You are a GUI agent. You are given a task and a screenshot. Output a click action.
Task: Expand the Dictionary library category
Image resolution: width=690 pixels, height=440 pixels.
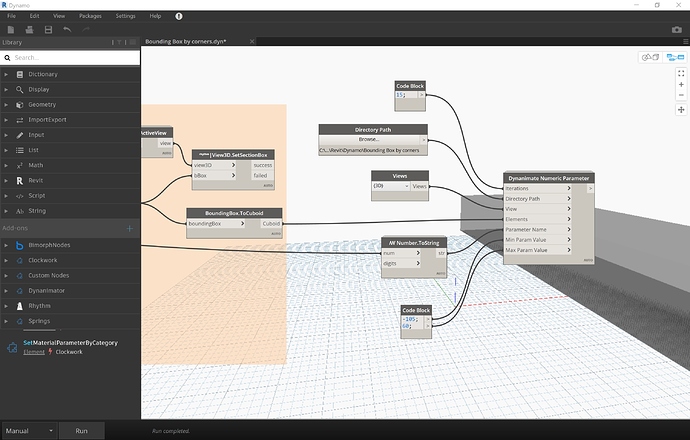click(x=6, y=74)
